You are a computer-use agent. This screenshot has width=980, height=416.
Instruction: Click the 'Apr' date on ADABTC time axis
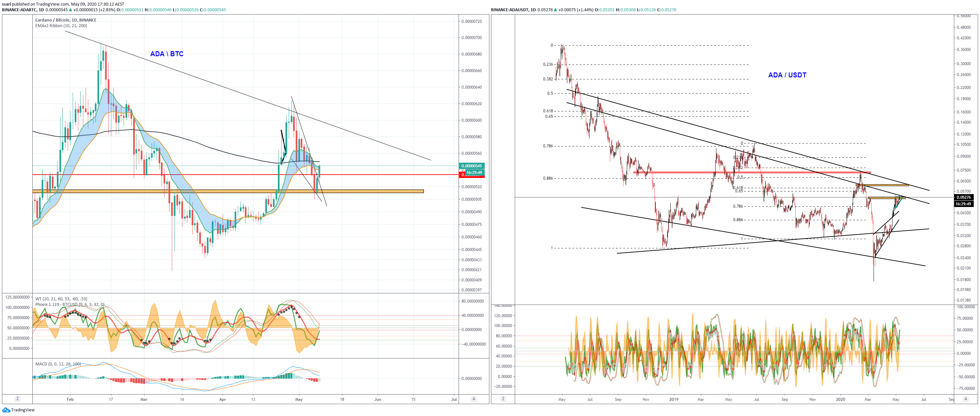223,399
